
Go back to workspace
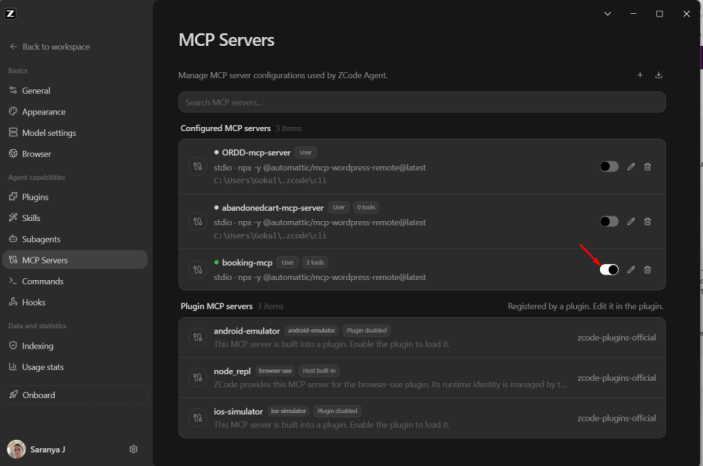point(50,47)
